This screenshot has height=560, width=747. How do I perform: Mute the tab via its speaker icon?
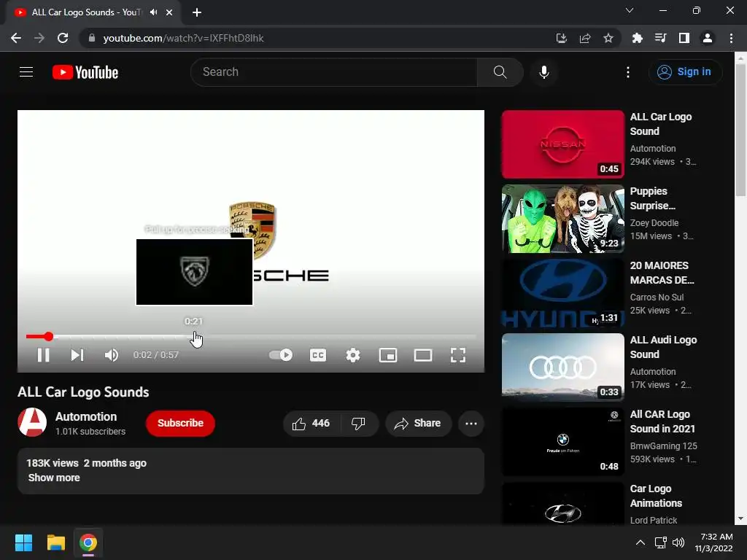point(153,12)
